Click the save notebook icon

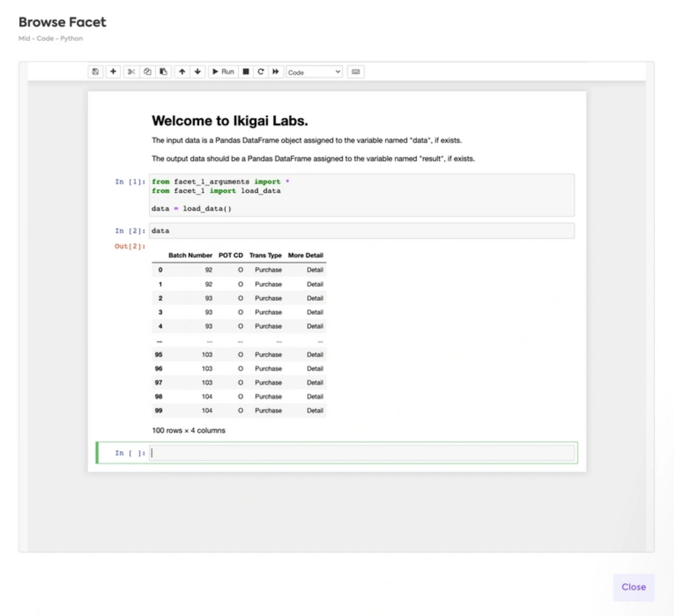95,72
